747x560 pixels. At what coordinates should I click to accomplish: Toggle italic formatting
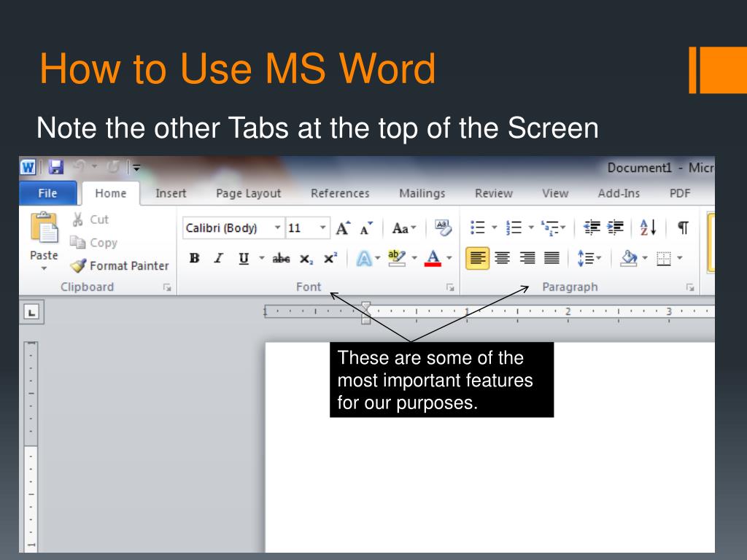click(219, 258)
